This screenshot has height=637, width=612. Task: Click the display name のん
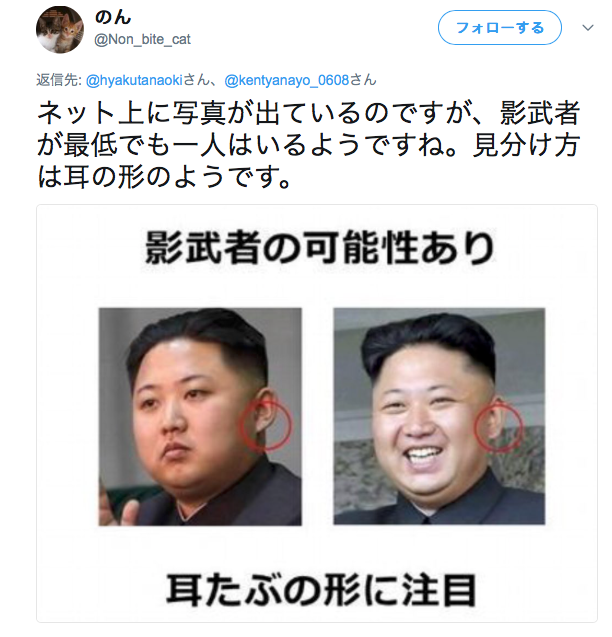point(113,17)
